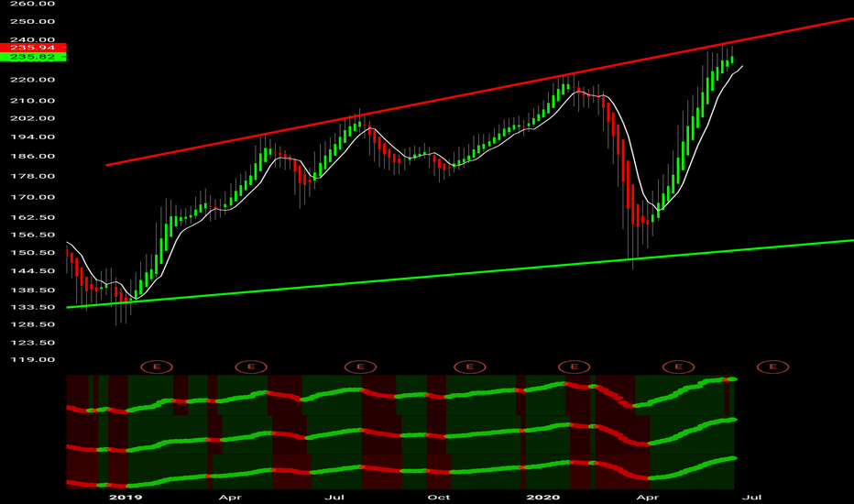The image size is (854, 504).
Task: Open the earnings marker after July 2019
Action: point(360,367)
